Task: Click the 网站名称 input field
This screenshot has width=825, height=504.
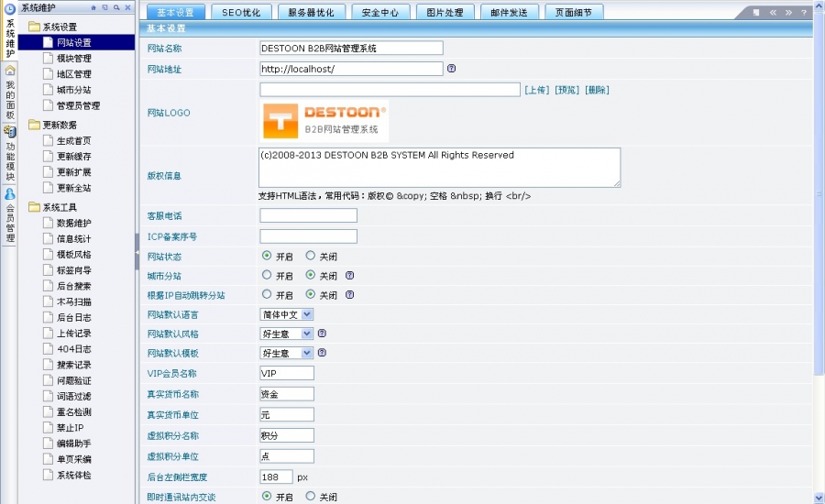Action: tap(351, 48)
